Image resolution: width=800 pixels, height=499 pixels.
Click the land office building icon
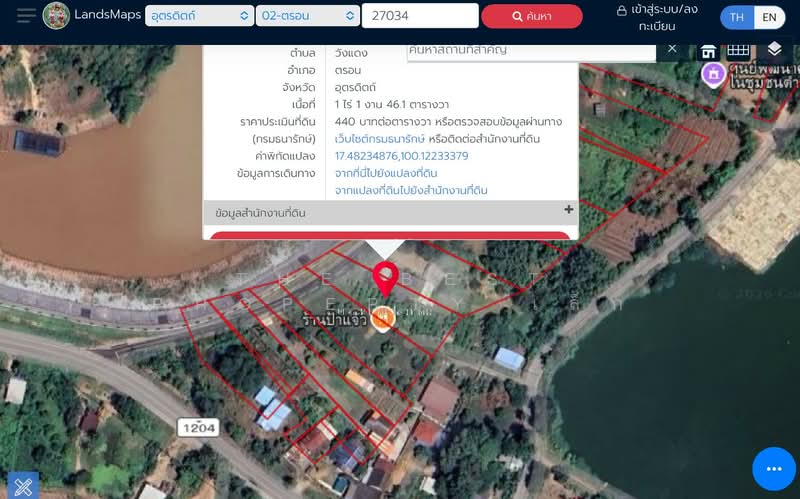(x=708, y=52)
